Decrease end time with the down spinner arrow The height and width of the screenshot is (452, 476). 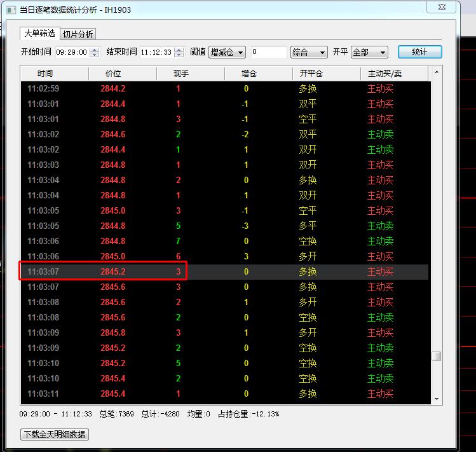coord(179,55)
